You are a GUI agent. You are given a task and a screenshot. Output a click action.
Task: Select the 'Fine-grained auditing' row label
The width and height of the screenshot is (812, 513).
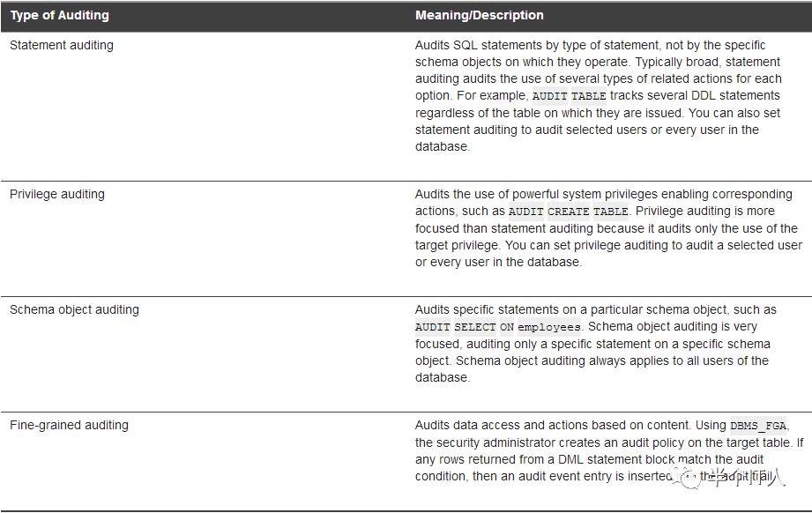[69, 425]
